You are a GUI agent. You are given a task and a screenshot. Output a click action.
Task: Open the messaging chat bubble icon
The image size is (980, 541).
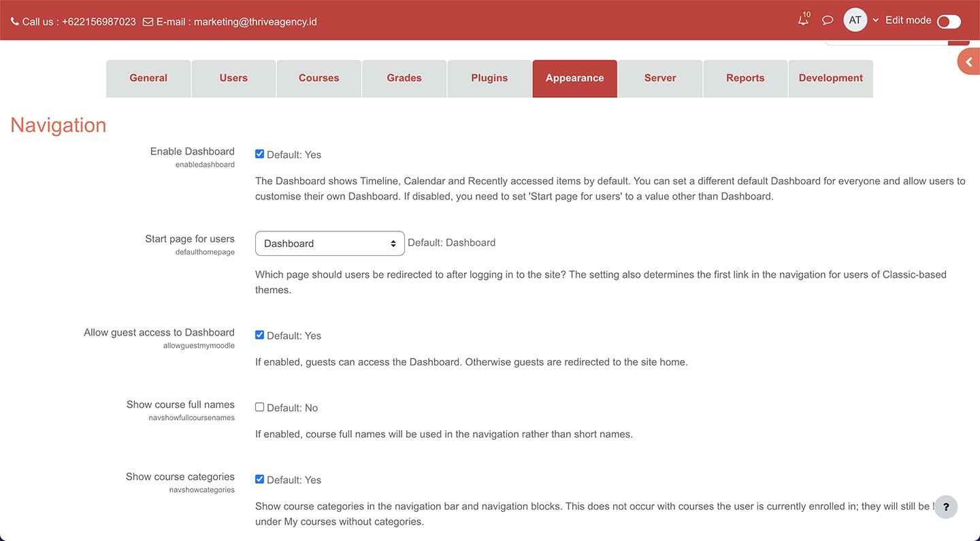pyautogui.click(x=828, y=20)
